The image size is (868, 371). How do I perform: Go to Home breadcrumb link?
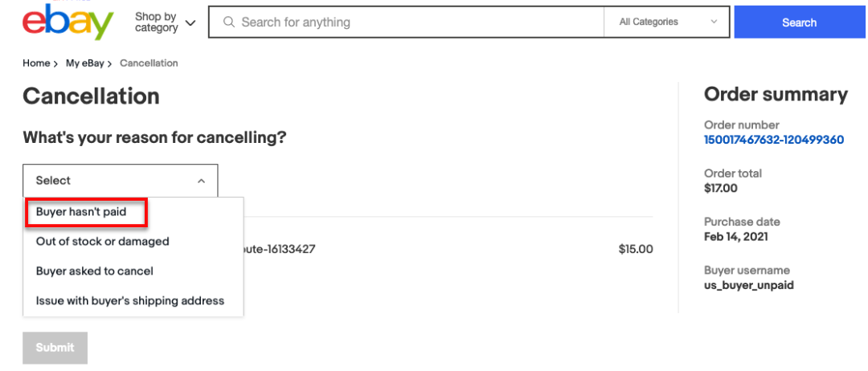36,63
